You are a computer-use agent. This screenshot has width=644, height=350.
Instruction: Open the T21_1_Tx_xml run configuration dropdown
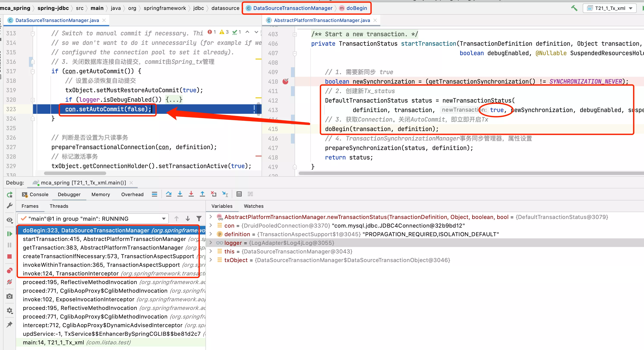[x=609, y=8]
